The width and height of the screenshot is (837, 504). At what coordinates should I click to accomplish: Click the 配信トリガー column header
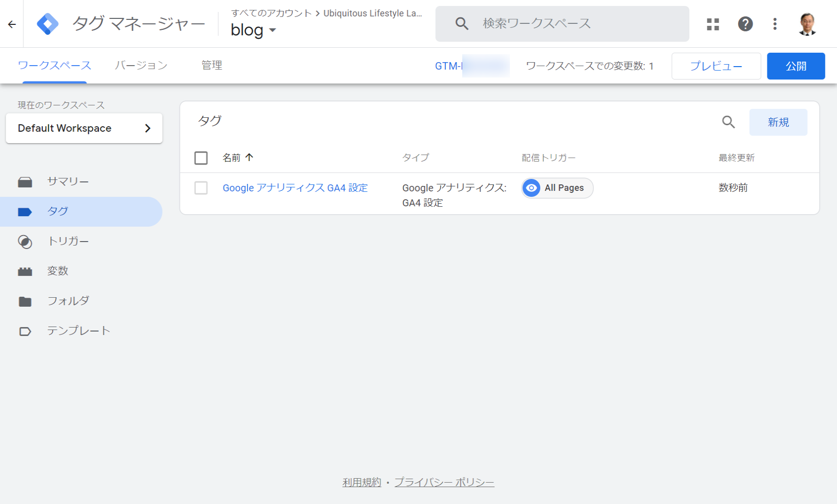549,158
